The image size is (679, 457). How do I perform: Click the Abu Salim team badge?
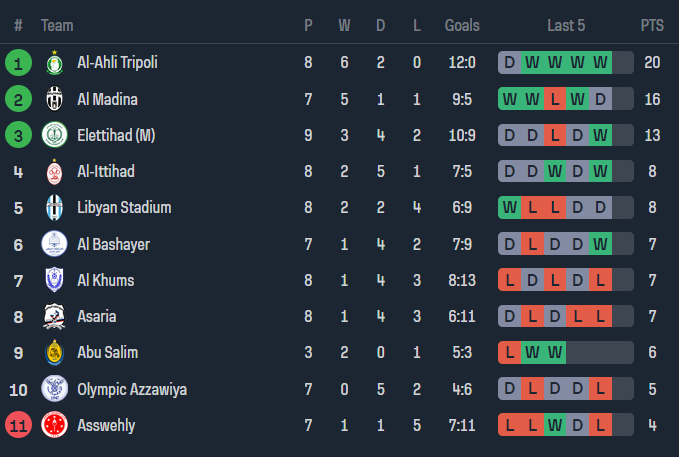point(54,353)
